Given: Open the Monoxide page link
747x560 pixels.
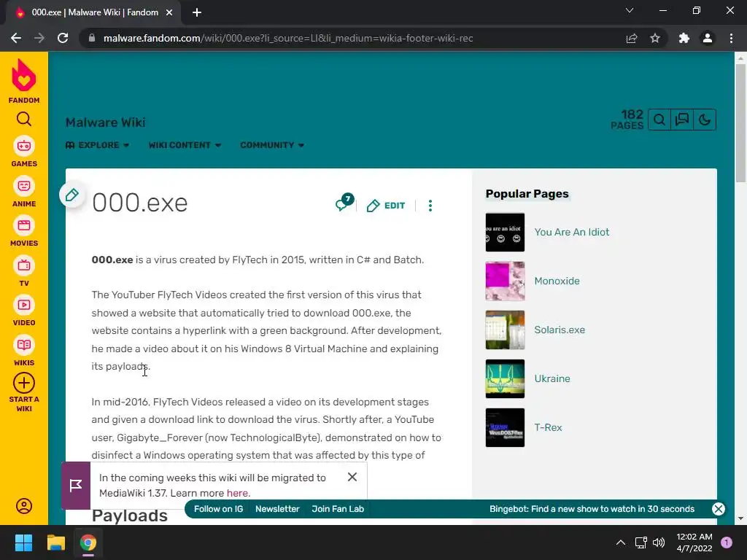Looking at the screenshot, I should [x=557, y=281].
